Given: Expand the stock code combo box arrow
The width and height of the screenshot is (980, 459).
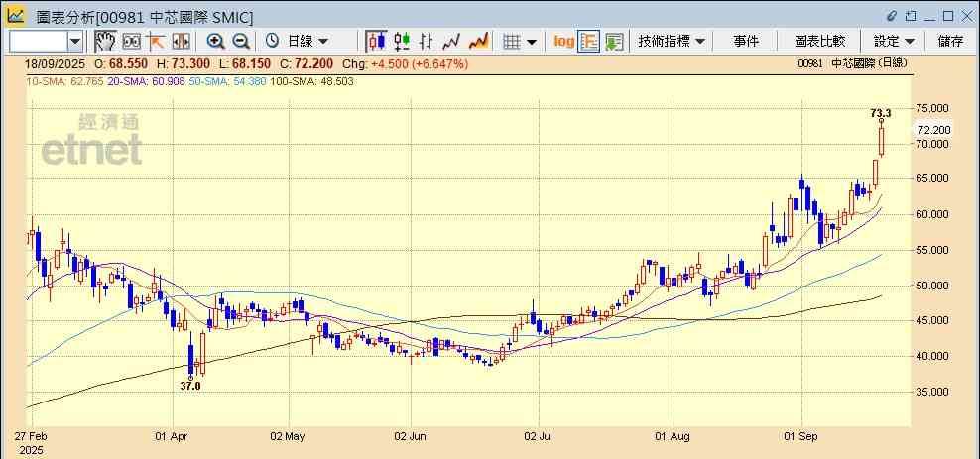Looking at the screenshot, I should [x=75, y=42].
